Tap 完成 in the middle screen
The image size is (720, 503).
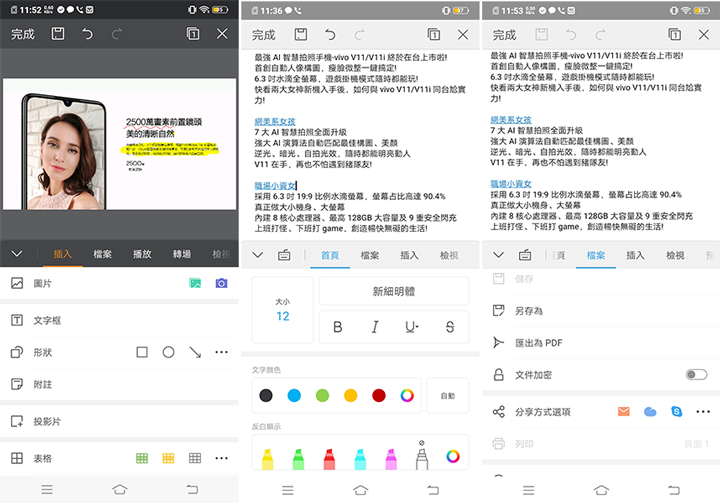pyautogui.click(x=264, y=35)
